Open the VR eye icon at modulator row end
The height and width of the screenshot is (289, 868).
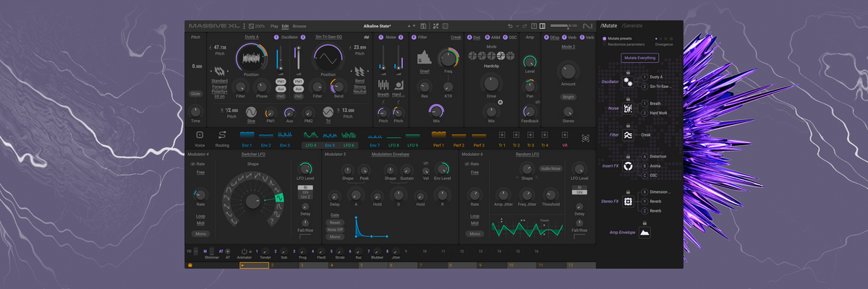click(585, 137)
